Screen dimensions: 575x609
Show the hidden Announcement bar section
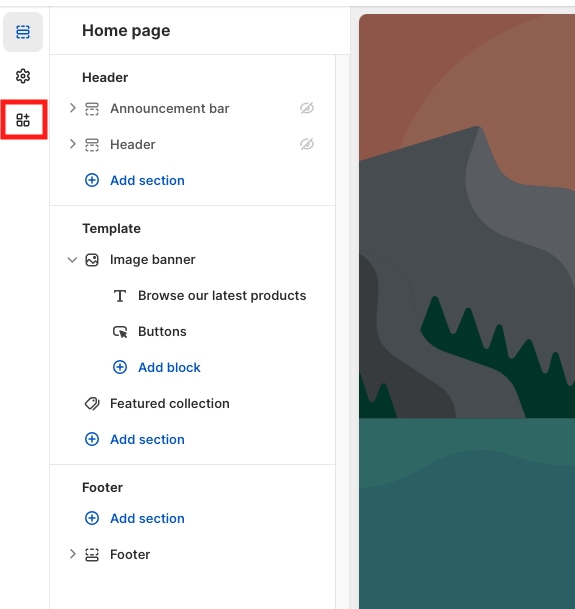coord(307,108)
